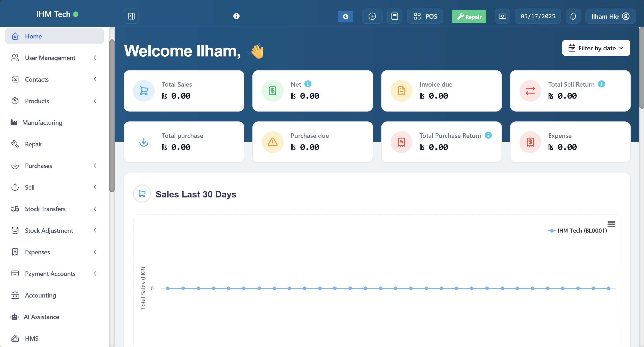Toggle IHM Tech (BL0001) legend series
The height and width of the screenshot is (347, 644).
(x=578, y=231)
